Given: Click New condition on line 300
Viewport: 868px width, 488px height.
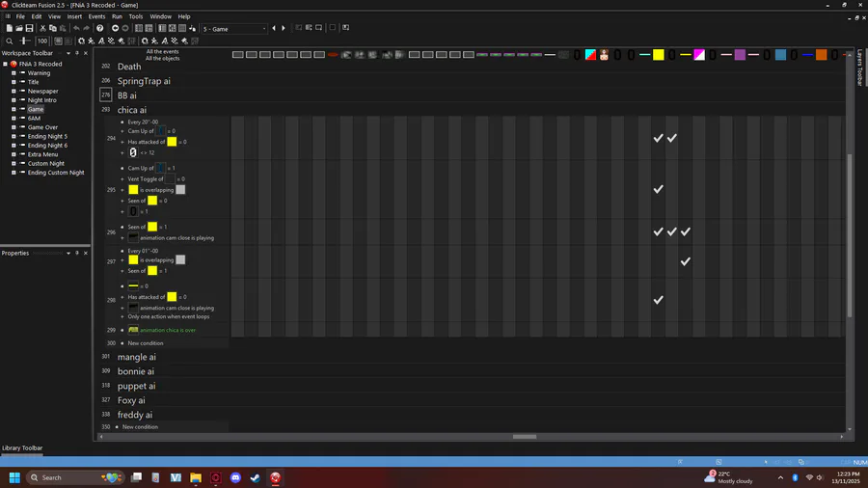Looking at the screenshot, I should 146,343.
